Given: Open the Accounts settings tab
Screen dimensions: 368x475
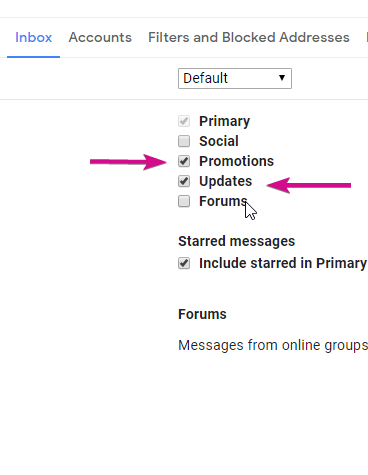Looking at the screenshot, I should click(100, 37).
